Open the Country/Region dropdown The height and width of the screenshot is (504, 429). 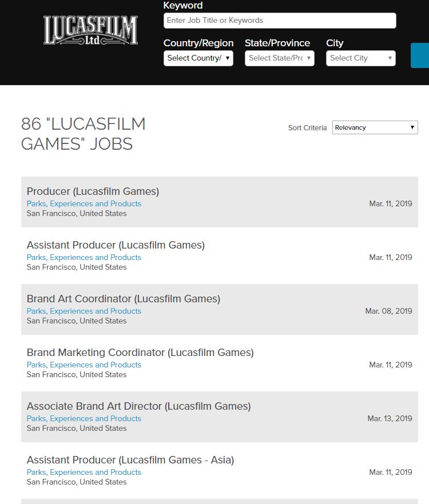click(x=198, y=58)
